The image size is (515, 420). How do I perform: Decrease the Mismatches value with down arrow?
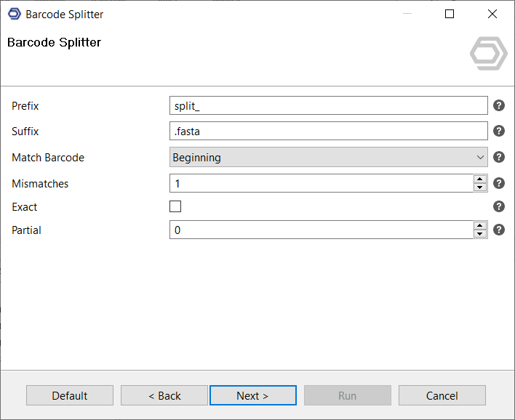(x=479, y=187)
